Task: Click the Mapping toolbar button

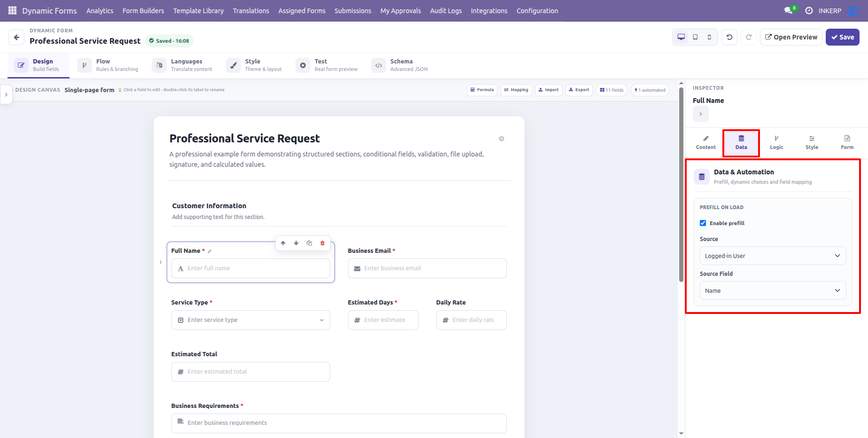Action: coord(516,90)
